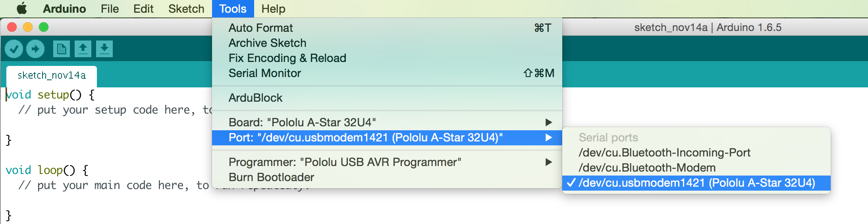Open the Apple menu icon
The width and height of the screenshot is (868, 224).
21,8
